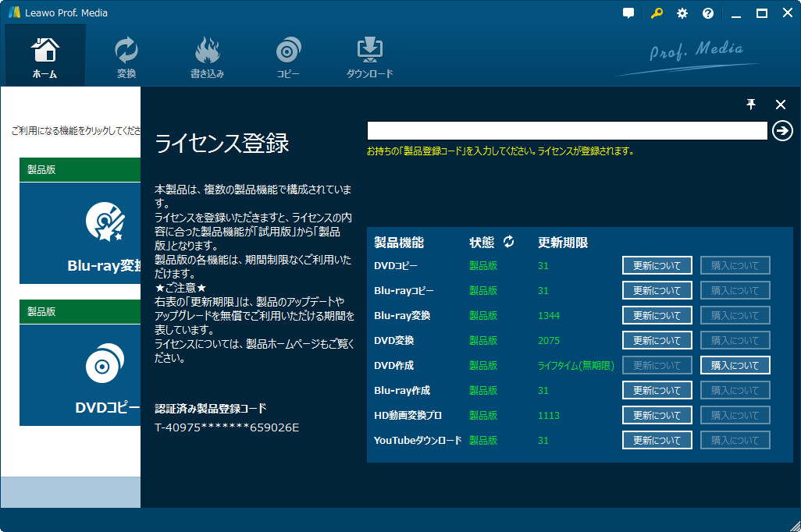Image resolution: width=801 pixels, height=532 pixels.
Task: Click the ホーム home icon
Action: 44,56
